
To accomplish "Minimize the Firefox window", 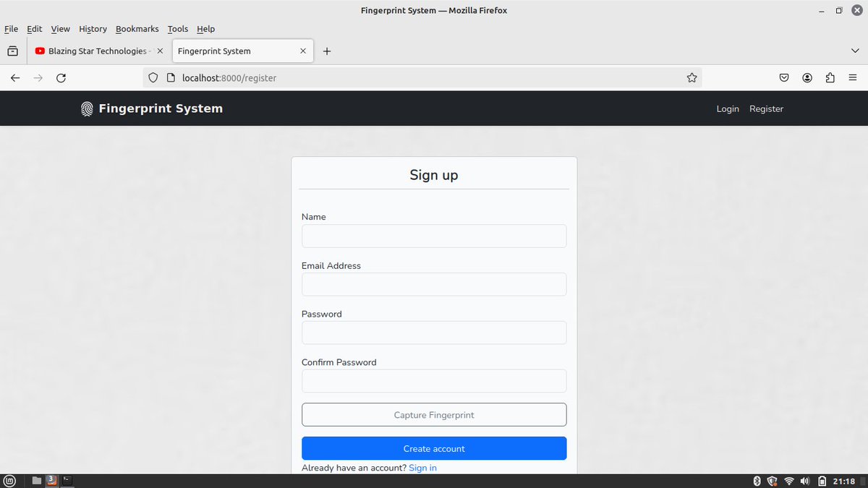I will [821, 11].
